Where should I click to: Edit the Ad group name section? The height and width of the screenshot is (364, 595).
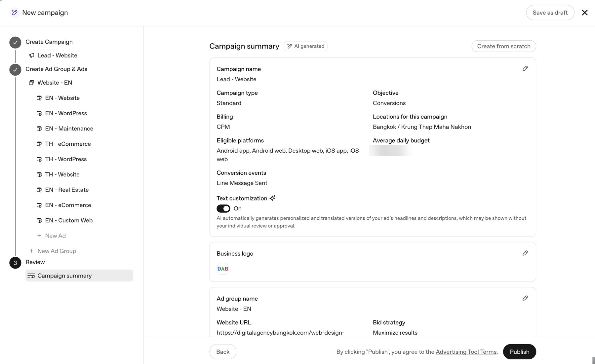click(525, 298)
